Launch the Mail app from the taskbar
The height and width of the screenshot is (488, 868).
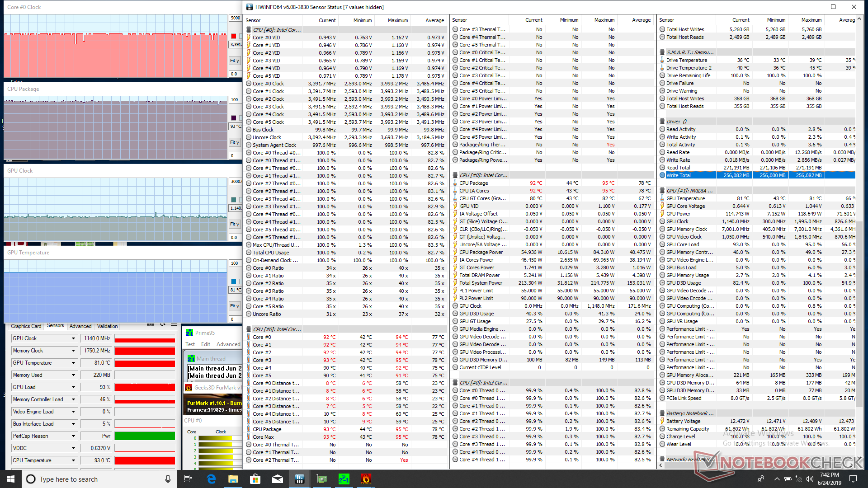click(277, 479)
